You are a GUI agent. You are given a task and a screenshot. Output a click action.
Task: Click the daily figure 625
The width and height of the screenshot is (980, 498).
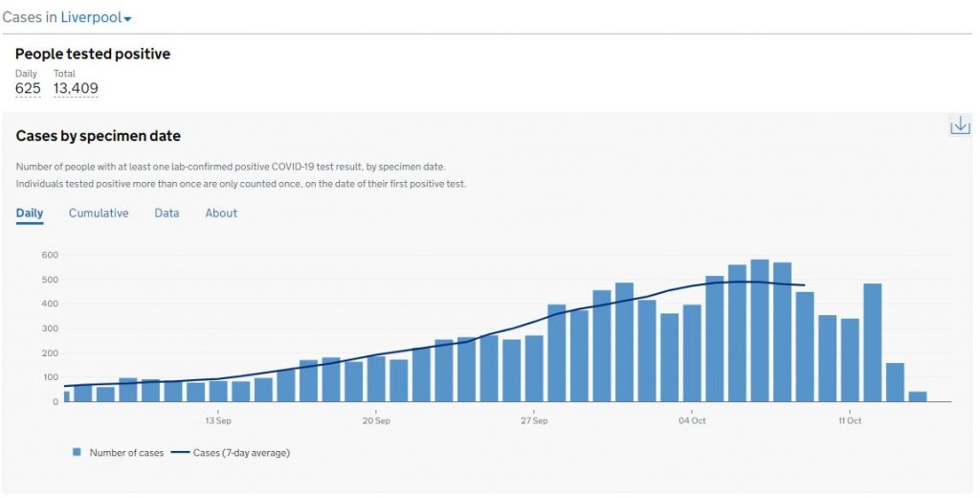(28, 89)
